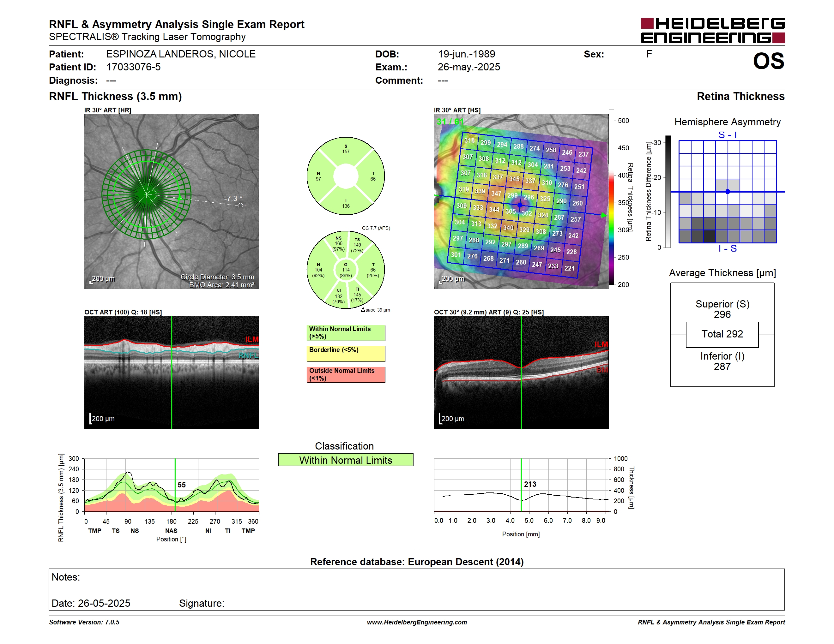This screenshot has width=834, height=644.
Task: Select the NI 132 (70%) sector
Action: [338, 296]
